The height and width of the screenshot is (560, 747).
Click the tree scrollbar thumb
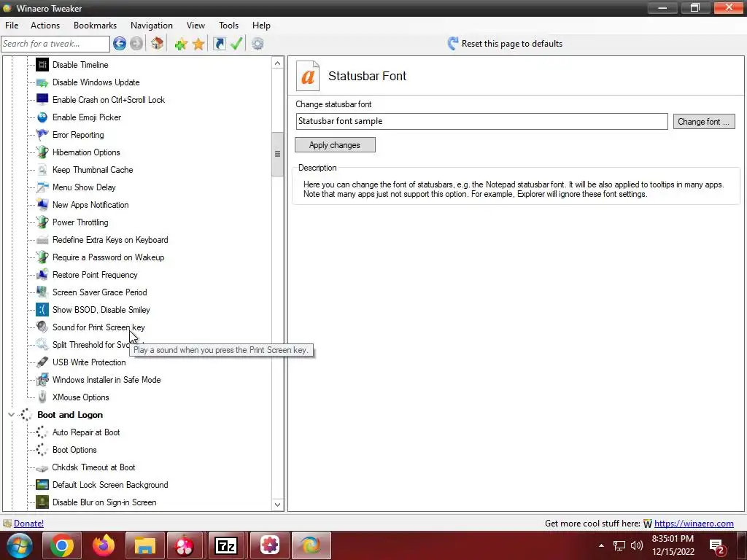[278, 154]
